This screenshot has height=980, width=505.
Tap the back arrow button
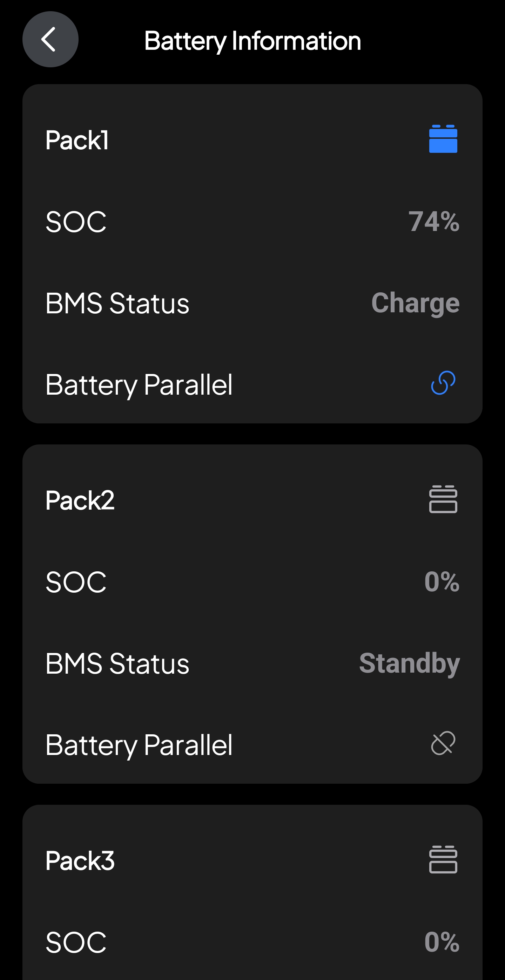click(x=50, y=39)
